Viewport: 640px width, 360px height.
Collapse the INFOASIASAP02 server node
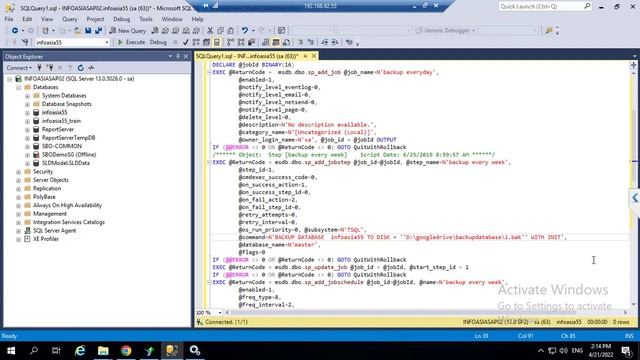pos(9,79)
